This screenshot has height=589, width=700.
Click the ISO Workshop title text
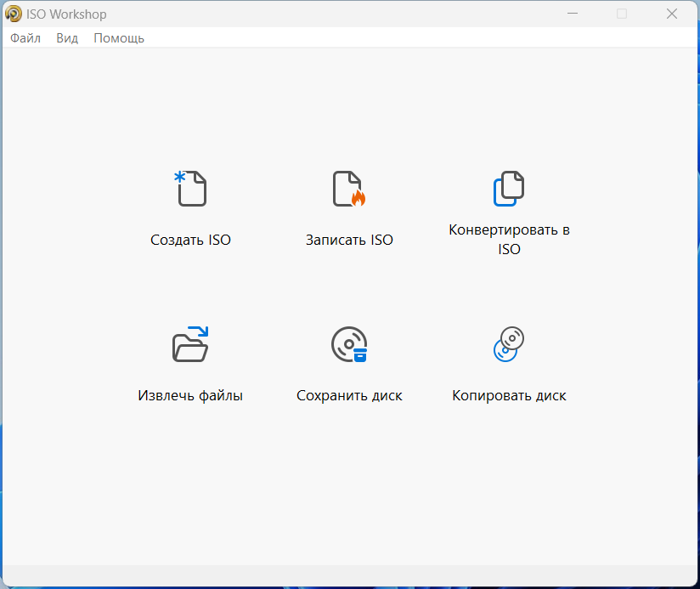pos(66,14)
